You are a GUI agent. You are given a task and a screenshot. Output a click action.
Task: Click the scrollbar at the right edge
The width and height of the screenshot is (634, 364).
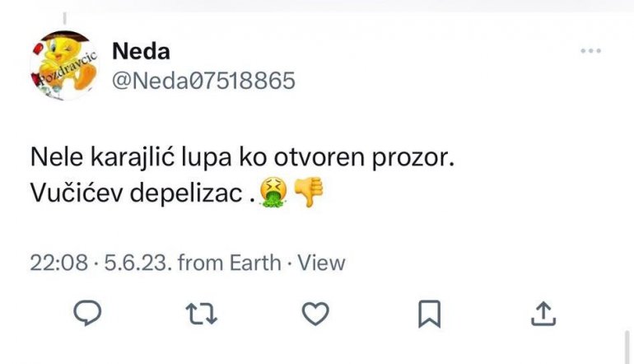(628, 346)
